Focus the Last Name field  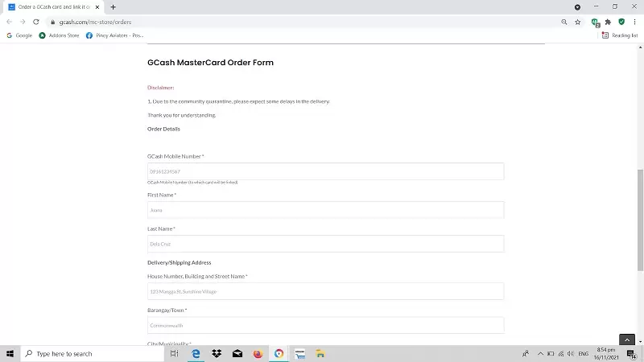click(x=325, y=244)
